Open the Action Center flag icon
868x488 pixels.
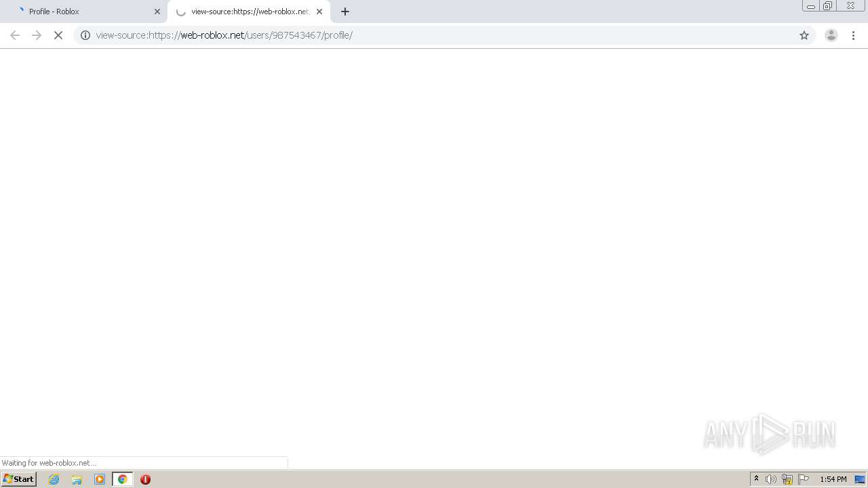point(804,479)
